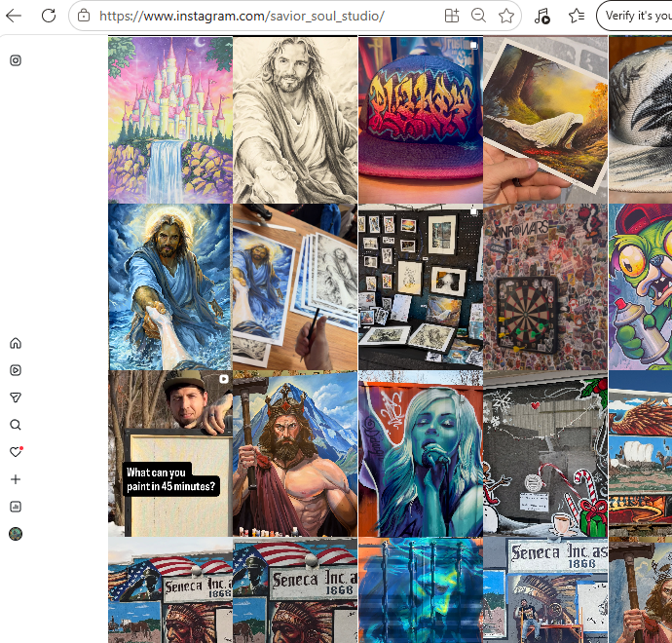Image resolution: width=672 pixels, height=643 pixels.
Task: Open the blue Jesus reaching hand painting
Action: pos(170,286)
